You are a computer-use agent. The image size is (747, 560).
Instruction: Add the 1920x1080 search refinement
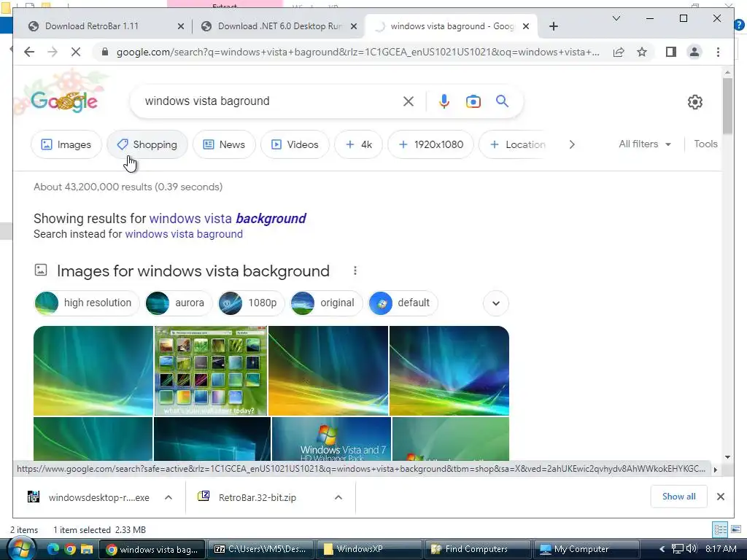pyautogui.click(x=430, y=144)
